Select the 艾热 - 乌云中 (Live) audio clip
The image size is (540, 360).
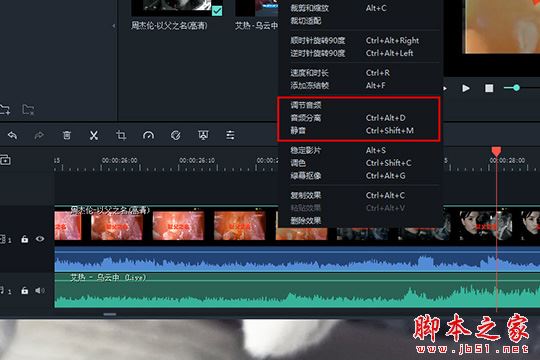pyautogui.click(x=297, y=290)
